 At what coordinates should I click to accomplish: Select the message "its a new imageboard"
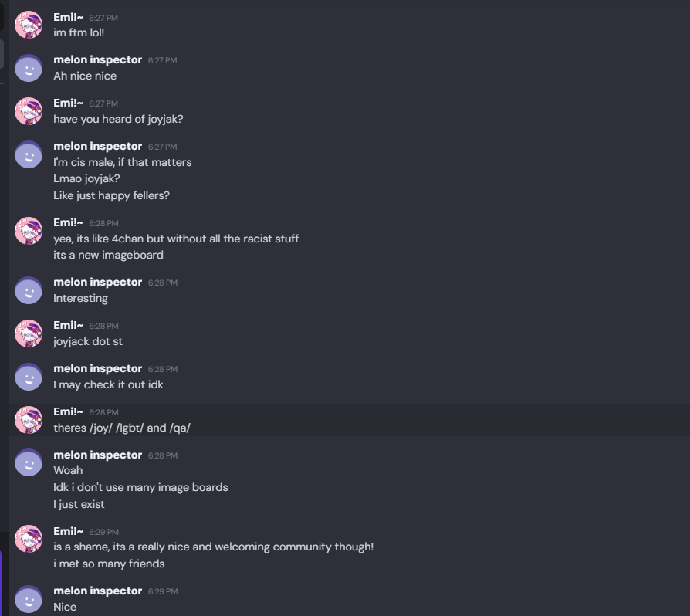[x=108, y=256]
